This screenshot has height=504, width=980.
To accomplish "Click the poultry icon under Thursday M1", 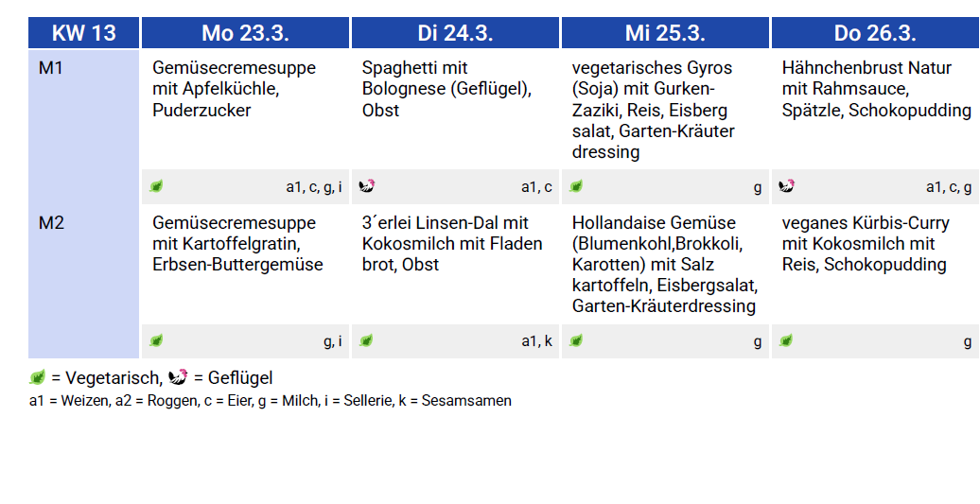I will (786, 186).
